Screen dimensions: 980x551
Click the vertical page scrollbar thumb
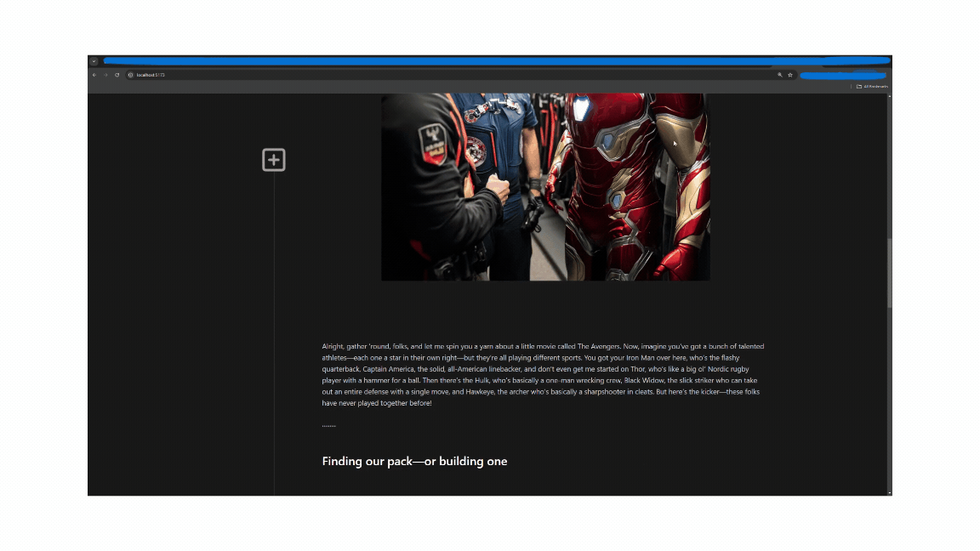(889, 273)
